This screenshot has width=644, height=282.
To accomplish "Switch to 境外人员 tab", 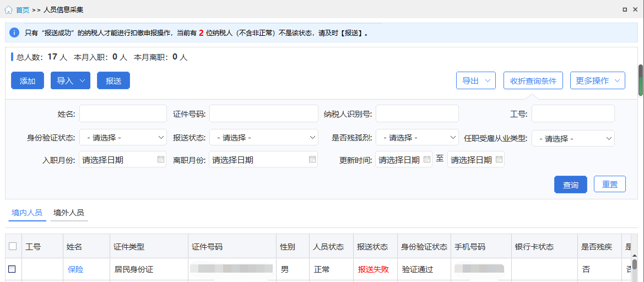I will pyautogui.click(x=69, y=213).
